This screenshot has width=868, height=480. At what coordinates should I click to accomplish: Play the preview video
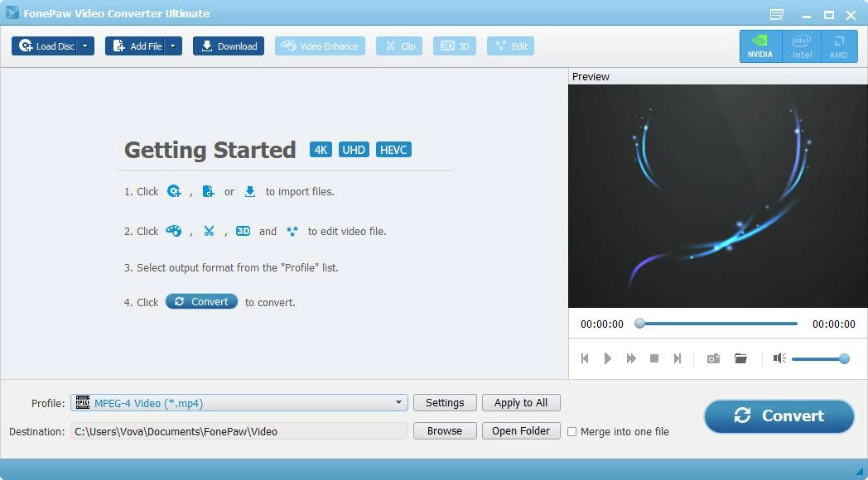[607, 358]
